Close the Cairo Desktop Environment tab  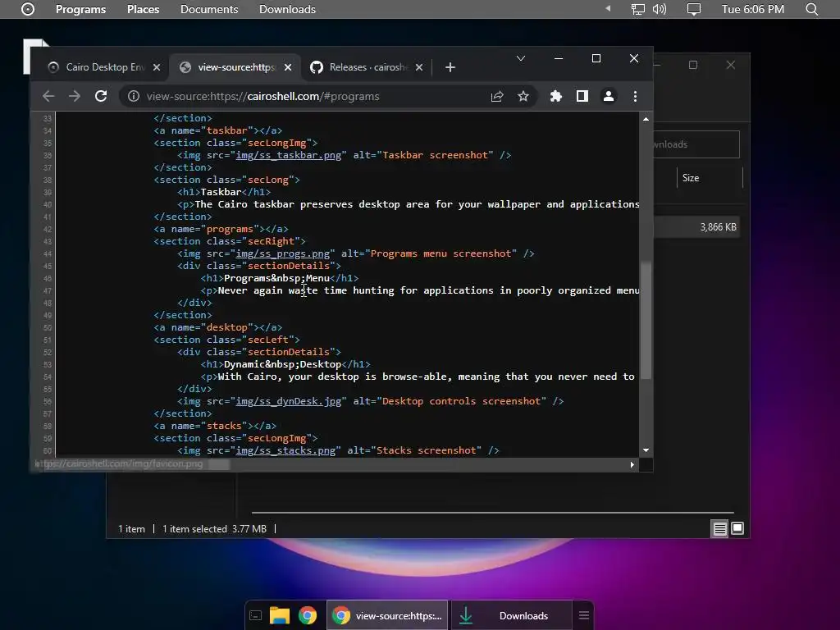pyautogui.click(x=157, y=67)
